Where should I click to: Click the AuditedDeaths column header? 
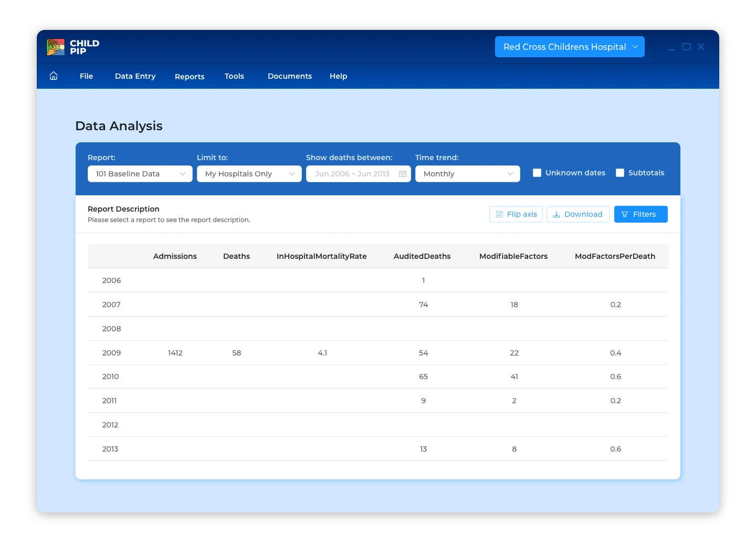click(x=422, y=256)
